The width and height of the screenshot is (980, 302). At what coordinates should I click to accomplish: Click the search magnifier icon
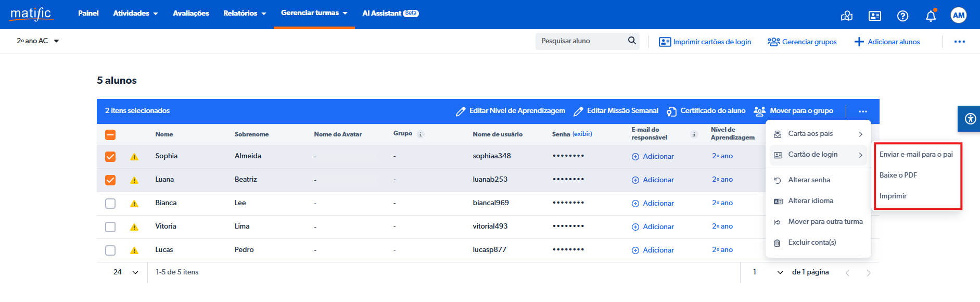[632, 41]
